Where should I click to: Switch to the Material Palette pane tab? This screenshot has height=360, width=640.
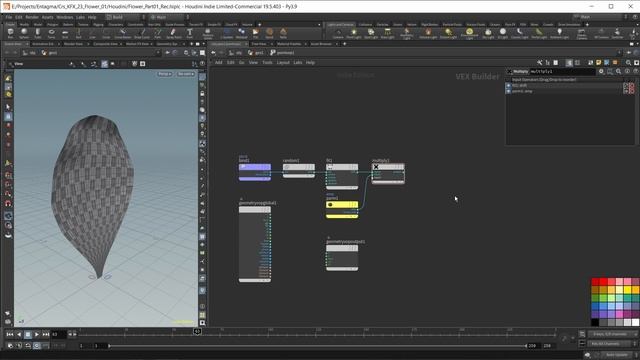289,44
